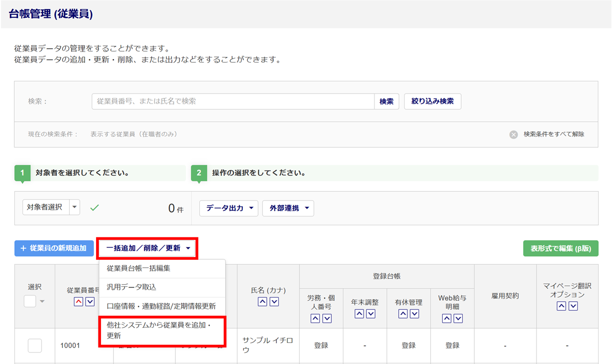Select 従業員台帳一括編集 menu item

pos(139,268)
